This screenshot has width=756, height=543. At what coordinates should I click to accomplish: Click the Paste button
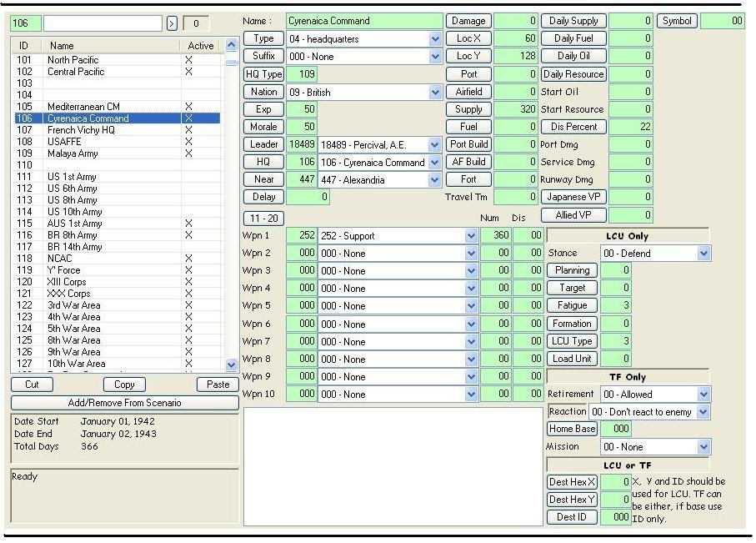click(x=218, y=385)
